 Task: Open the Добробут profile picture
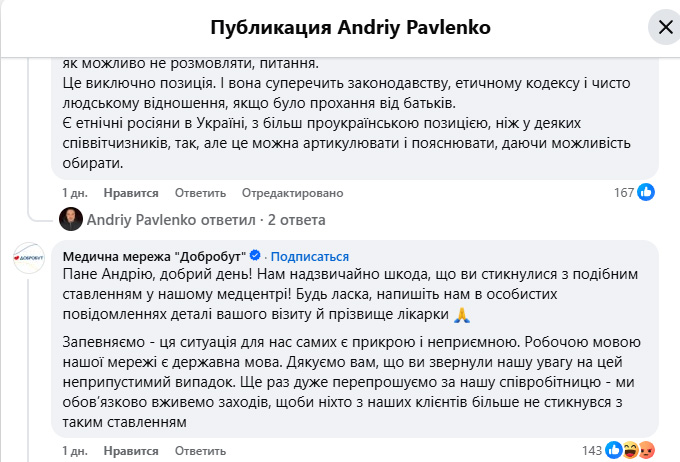[27, 259]
